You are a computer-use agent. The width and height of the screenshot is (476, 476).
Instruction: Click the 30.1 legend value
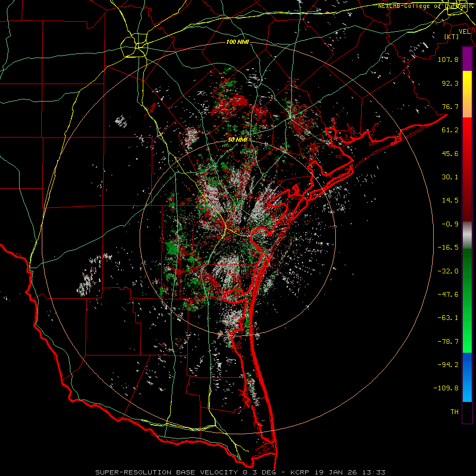[450, 177]
